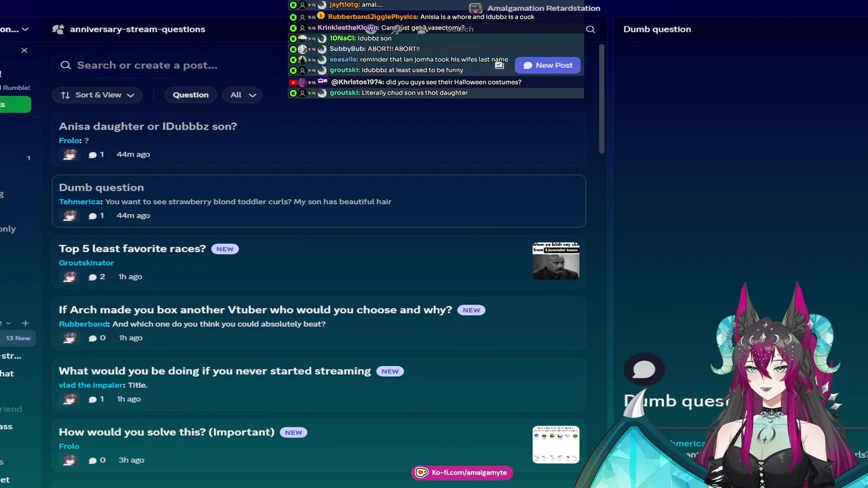The image size is (868, 488).
Task: Click the forum list vertical scrollbar
Action: click(601, 100)
